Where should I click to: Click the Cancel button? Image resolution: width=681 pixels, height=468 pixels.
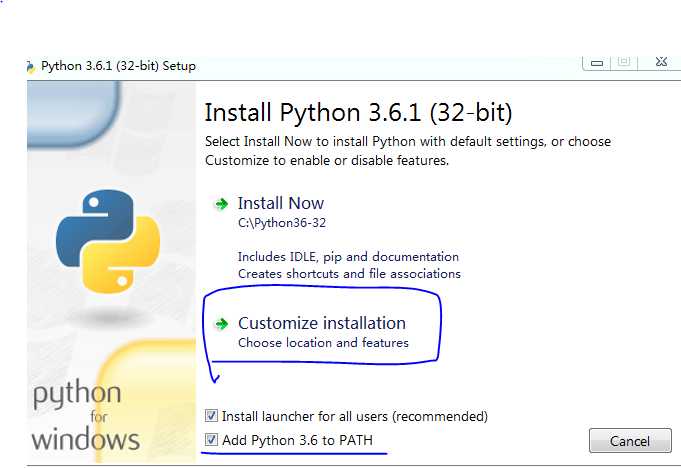tap(630, 441)
